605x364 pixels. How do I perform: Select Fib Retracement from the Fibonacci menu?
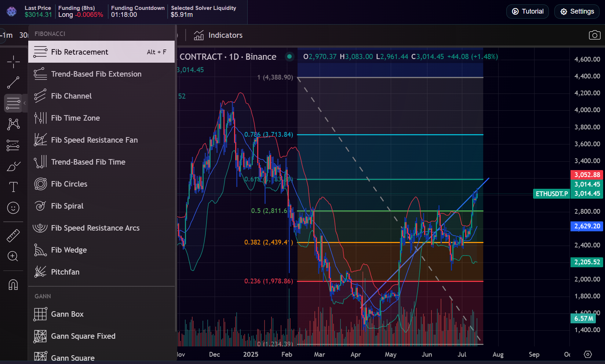click(x=80, y=52)
